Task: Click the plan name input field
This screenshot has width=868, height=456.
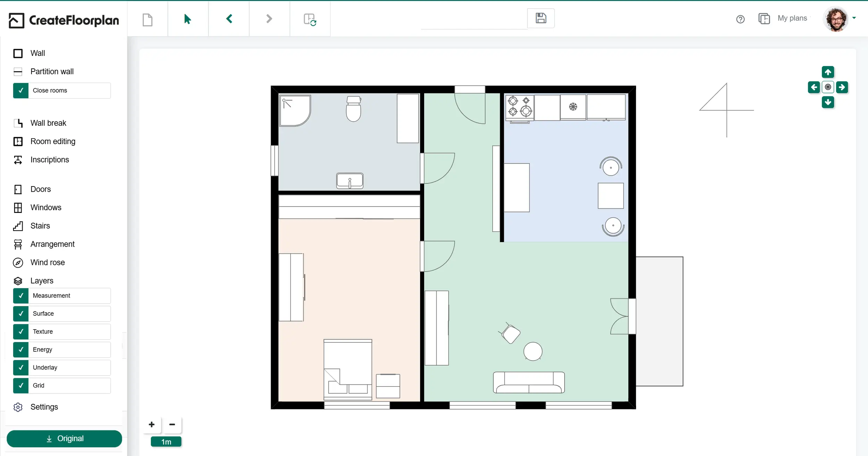Action: 474,22
